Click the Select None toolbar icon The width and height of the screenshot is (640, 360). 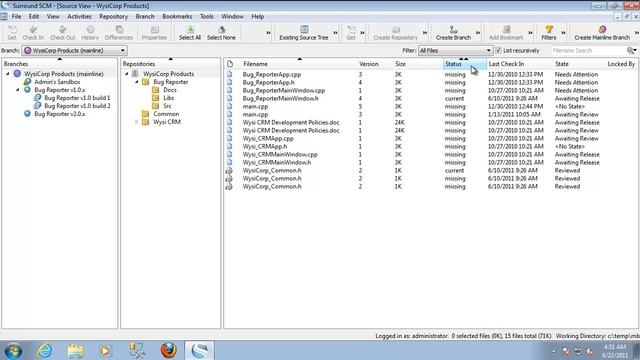[221, 33]
